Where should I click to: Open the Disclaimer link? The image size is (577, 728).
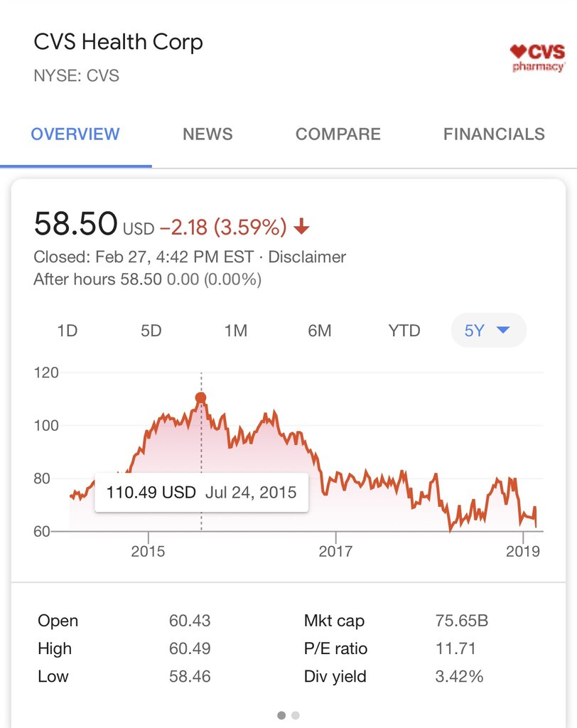(307, 257)
